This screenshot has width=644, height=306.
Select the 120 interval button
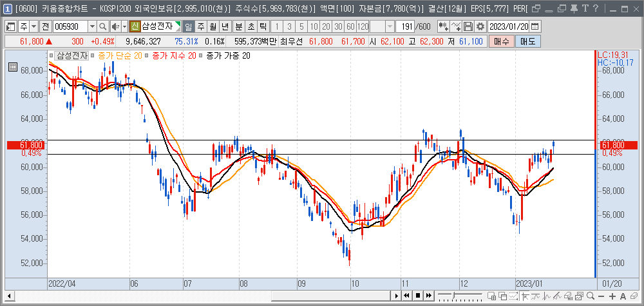pyautogui.click(x=363, y=27)
